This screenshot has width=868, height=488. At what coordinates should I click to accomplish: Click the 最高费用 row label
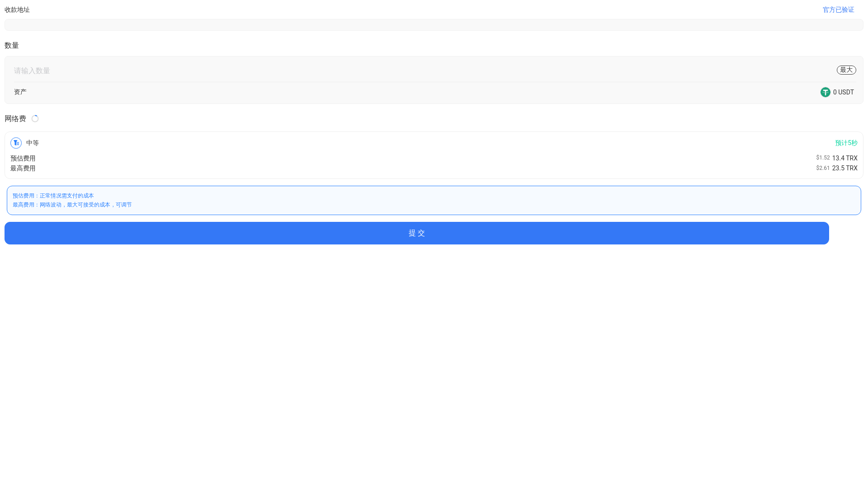pyautogui.click(x=23, y=168)
